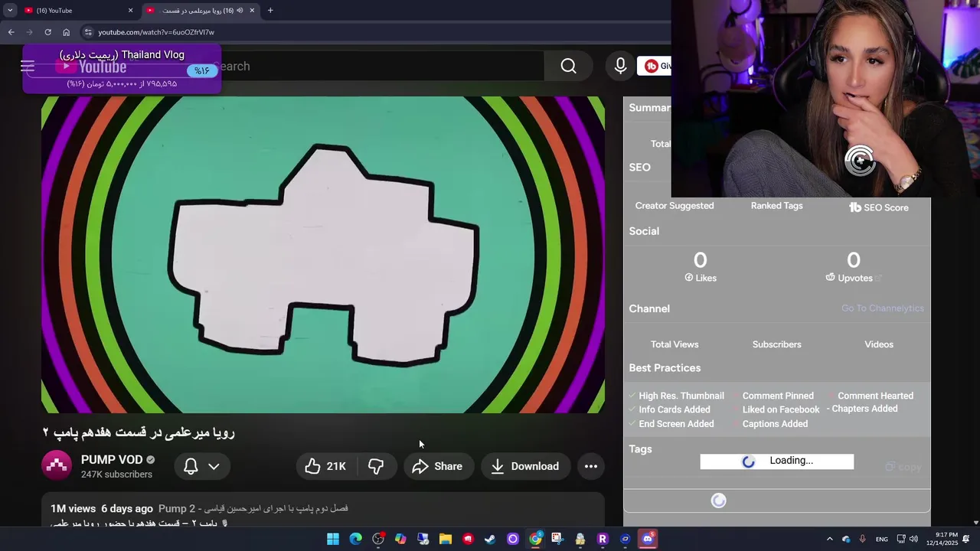Click Videos channel stat

click(879, 344)
